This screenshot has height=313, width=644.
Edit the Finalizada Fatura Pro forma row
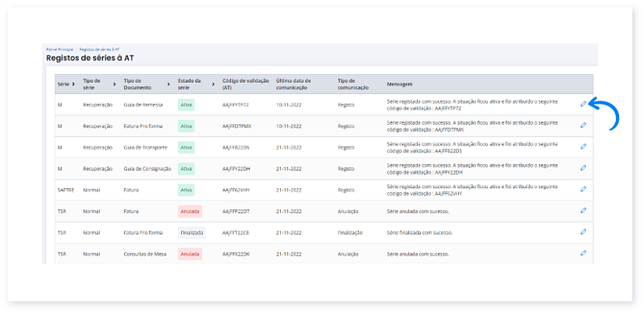tap(583, 232)
